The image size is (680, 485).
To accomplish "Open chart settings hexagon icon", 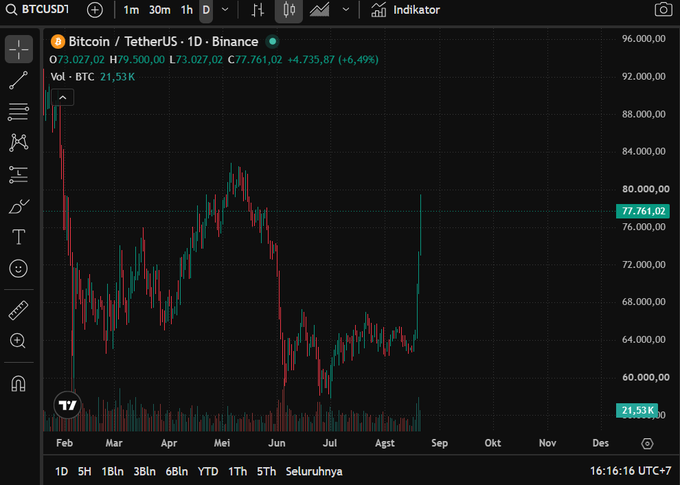I will pyautogui.click(x=647, y=443).
